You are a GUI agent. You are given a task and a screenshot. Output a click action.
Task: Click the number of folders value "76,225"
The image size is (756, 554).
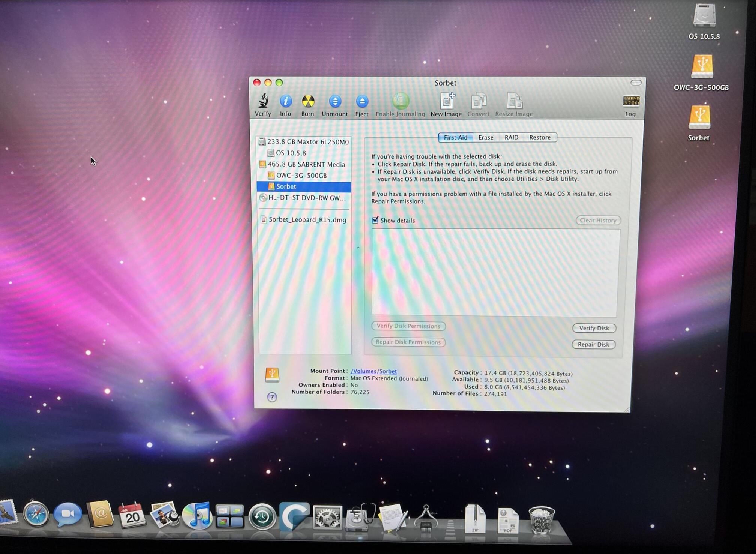click(x=360, y=392)
